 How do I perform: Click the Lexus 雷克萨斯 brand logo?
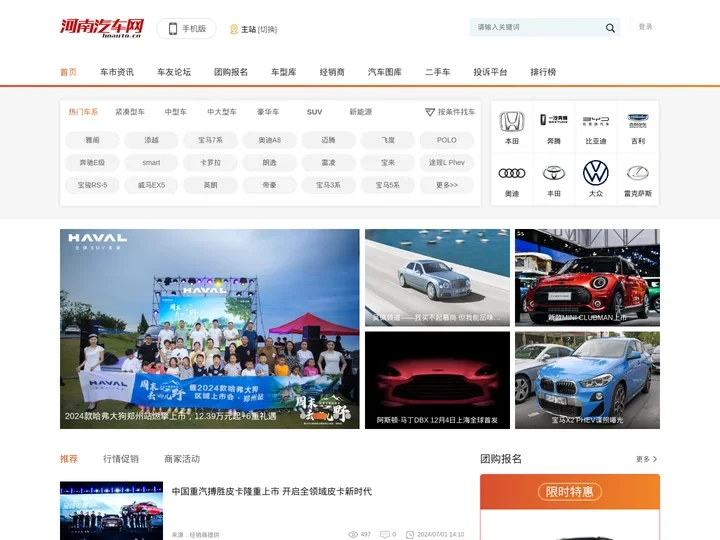[638, 173]
